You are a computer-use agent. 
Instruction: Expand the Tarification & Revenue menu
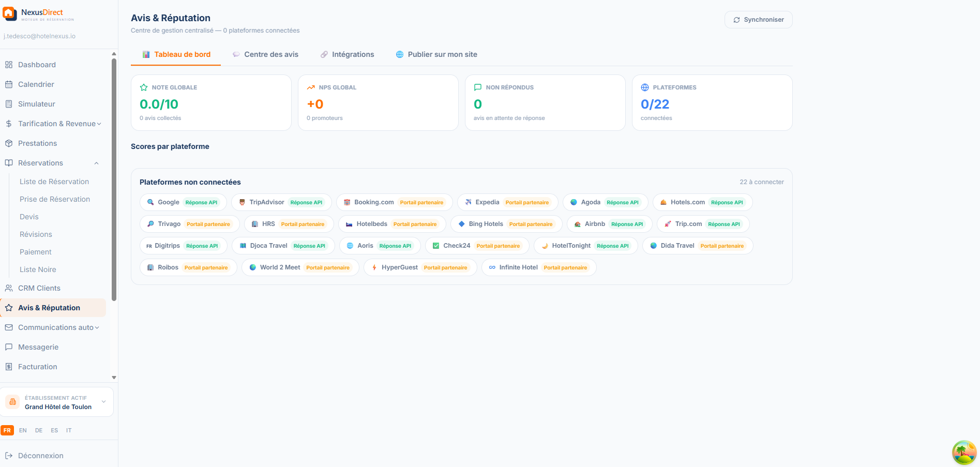click(x=53, y=124)
